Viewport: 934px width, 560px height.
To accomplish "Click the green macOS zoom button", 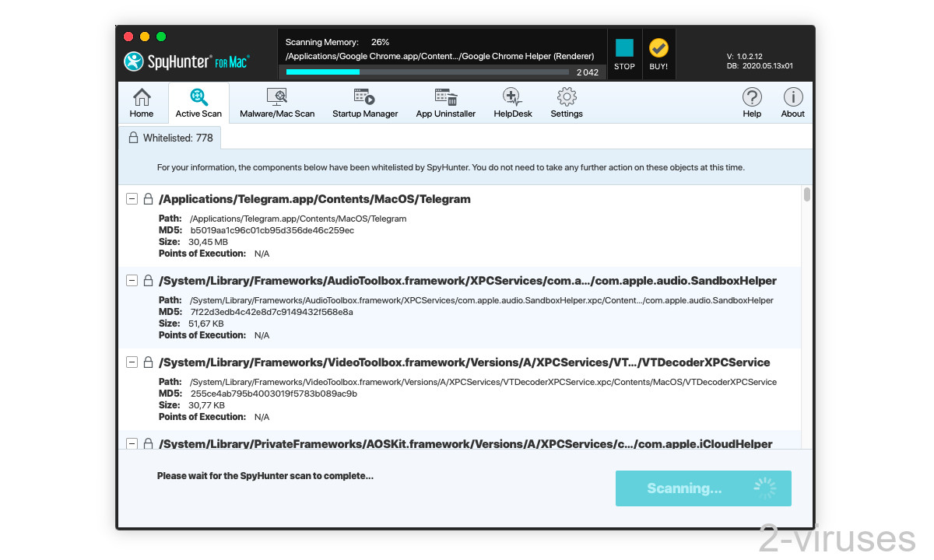I will tap(161, 37).
